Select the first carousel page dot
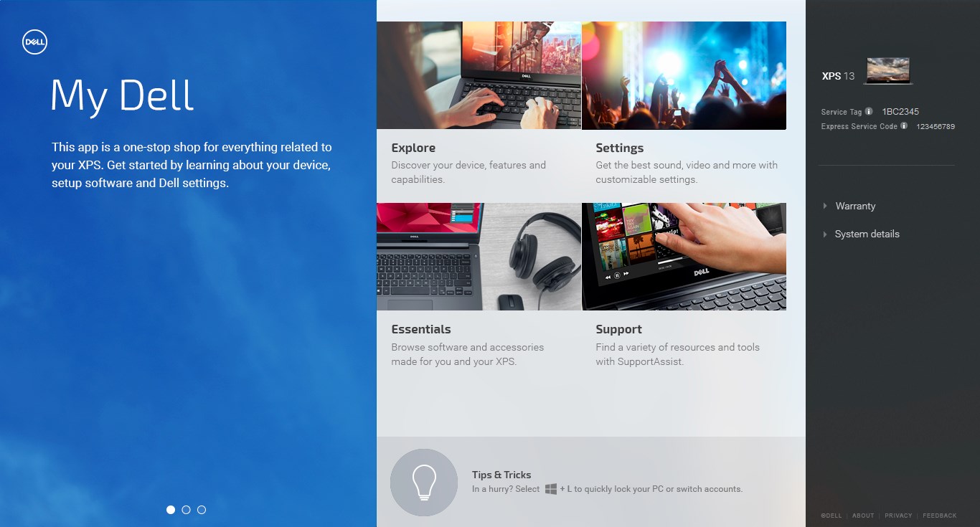Viewport: 980px width, 527px height. 171,510
